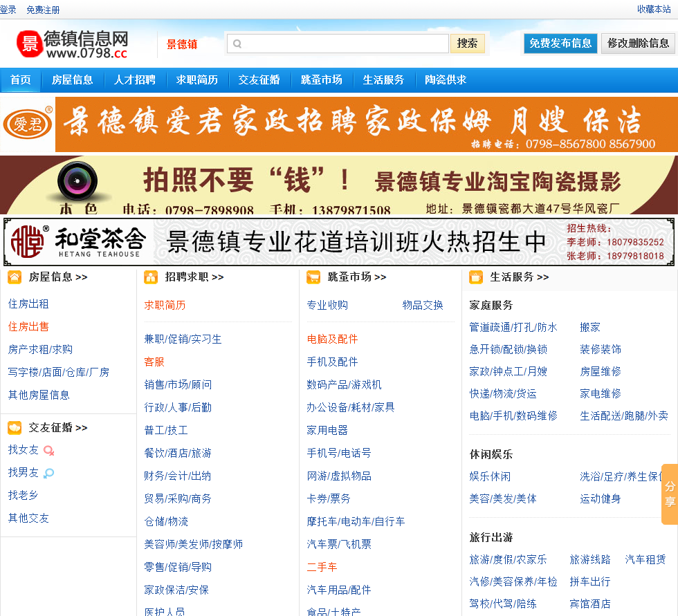Click 收藏本站 at top right

click(x=654, y=9)
